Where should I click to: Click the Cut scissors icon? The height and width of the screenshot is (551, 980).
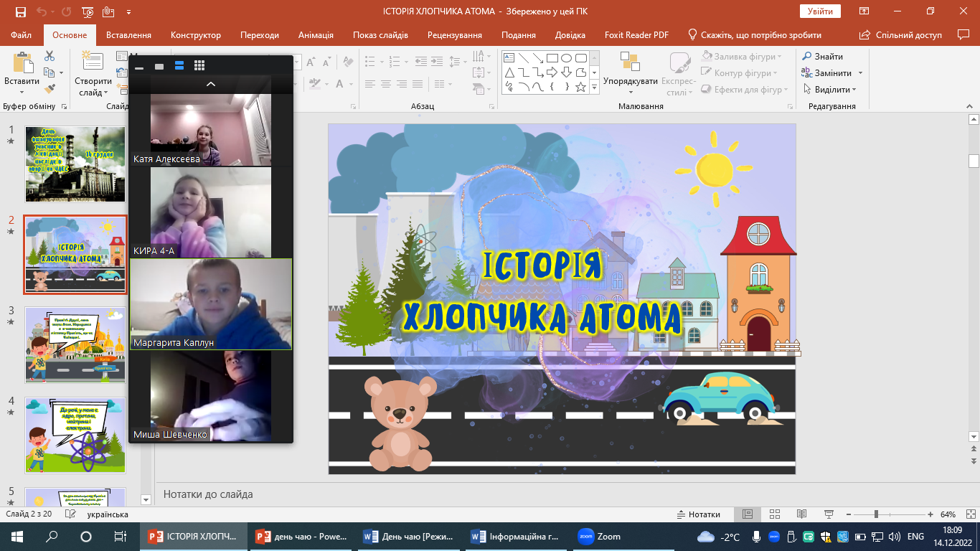coord(50,56)
